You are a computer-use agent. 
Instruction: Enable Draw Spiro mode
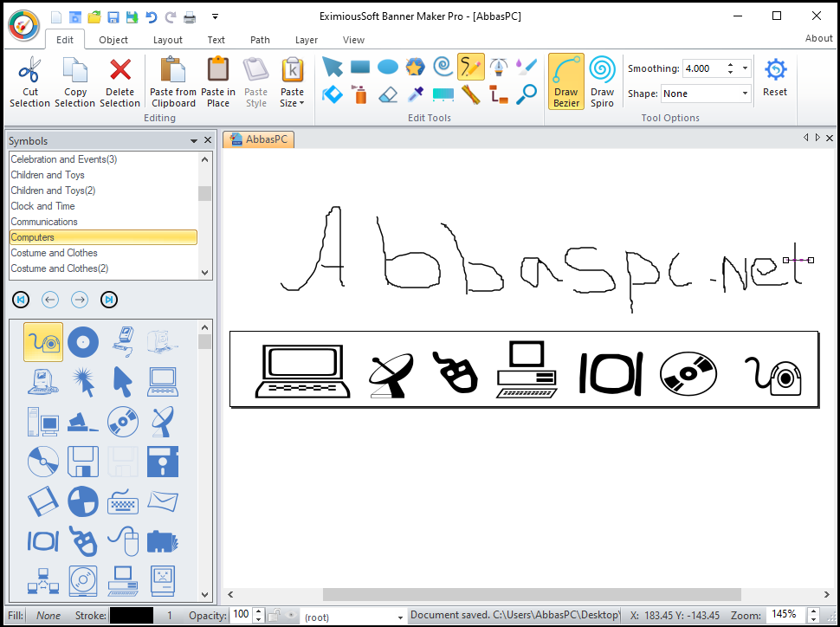pos(602,81)
